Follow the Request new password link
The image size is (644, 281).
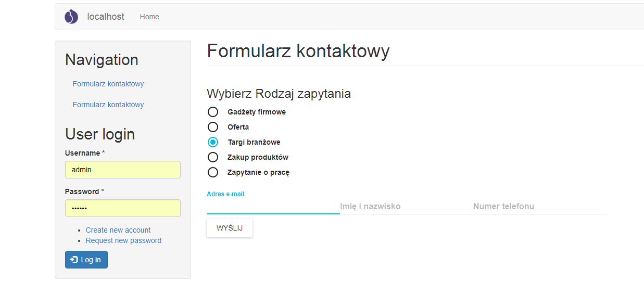pos(123,240)
